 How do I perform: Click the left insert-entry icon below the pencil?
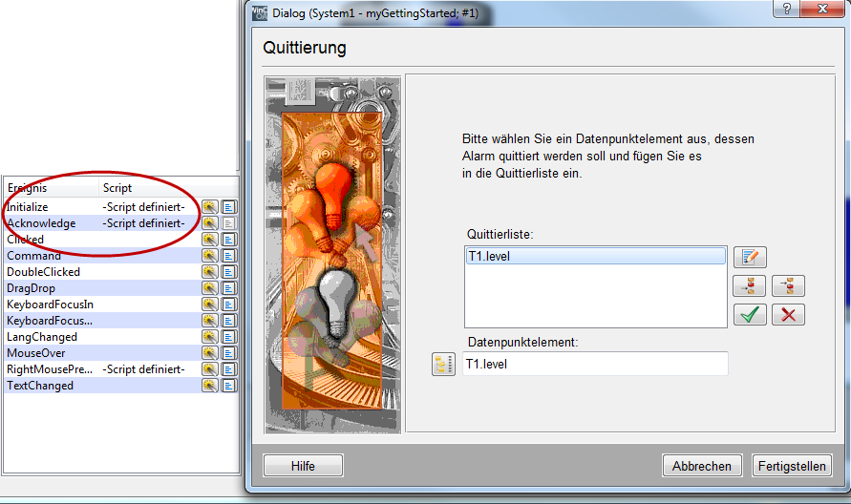coord(750,286)
